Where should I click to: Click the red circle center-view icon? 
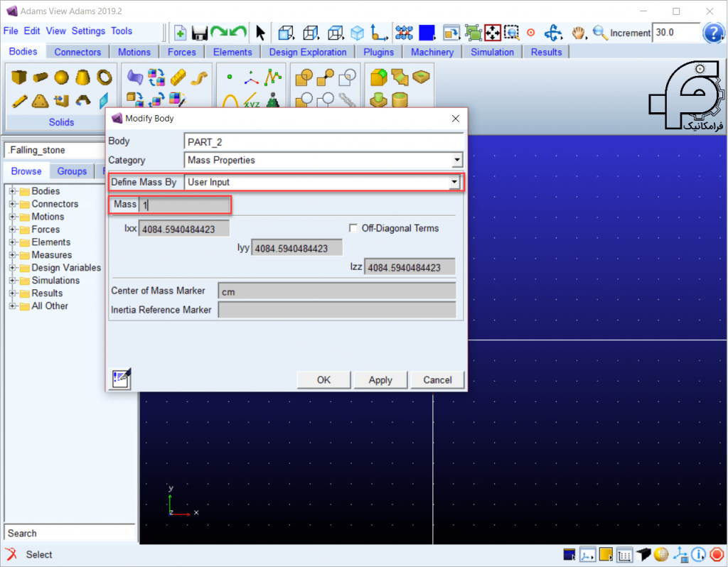point(530,33)
